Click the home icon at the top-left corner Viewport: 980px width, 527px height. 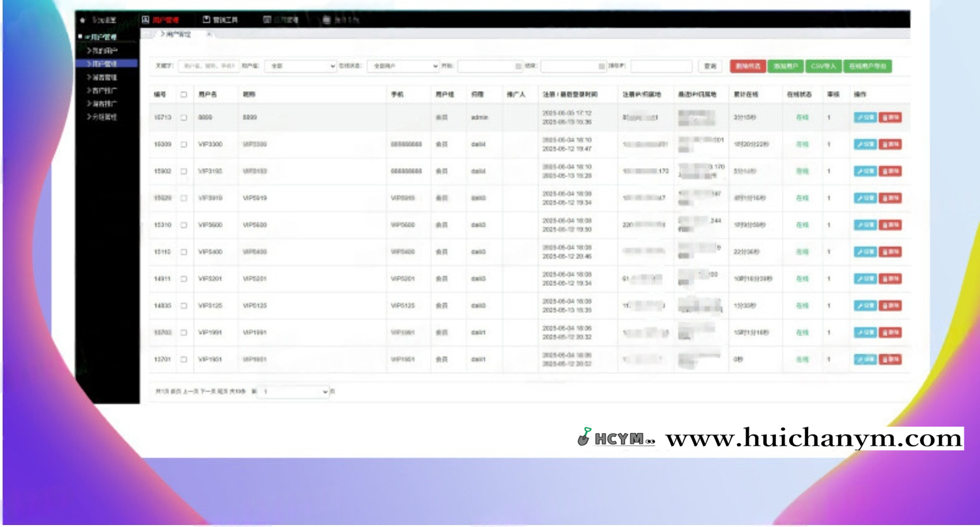pos(83,20)
